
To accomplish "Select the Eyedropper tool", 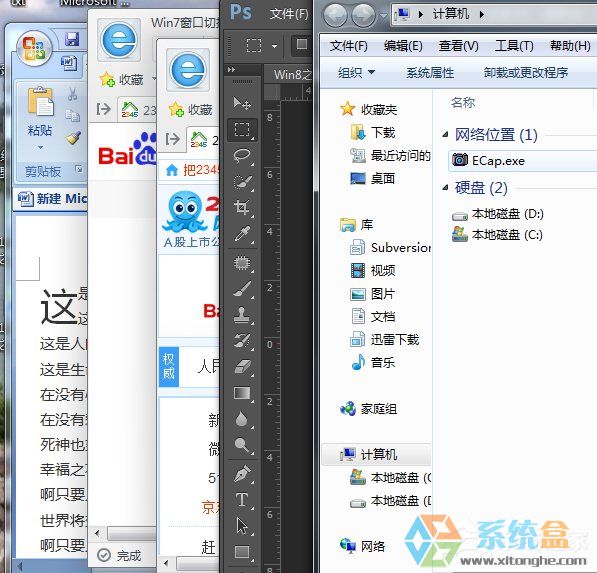I will [242, 234].
